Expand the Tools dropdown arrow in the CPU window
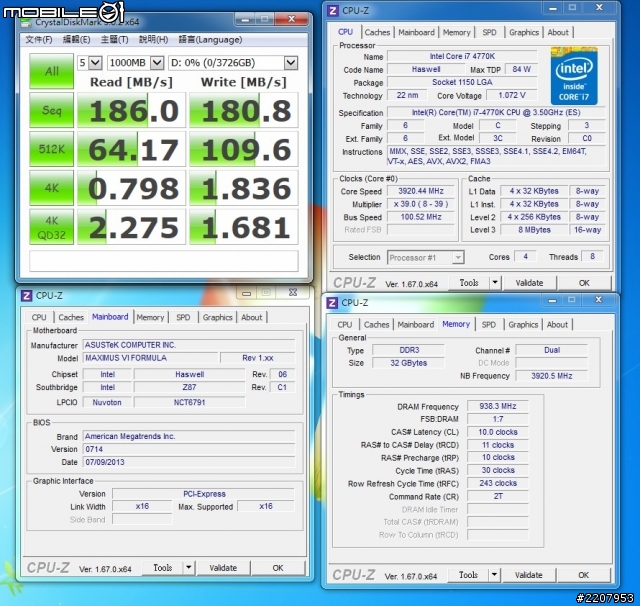640x606 pixels. 495,283
